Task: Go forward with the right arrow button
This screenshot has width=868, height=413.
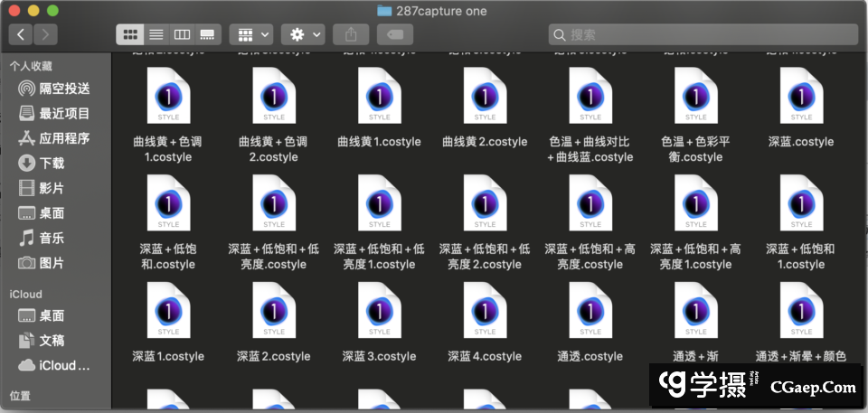Action: [x=45, y=35]
